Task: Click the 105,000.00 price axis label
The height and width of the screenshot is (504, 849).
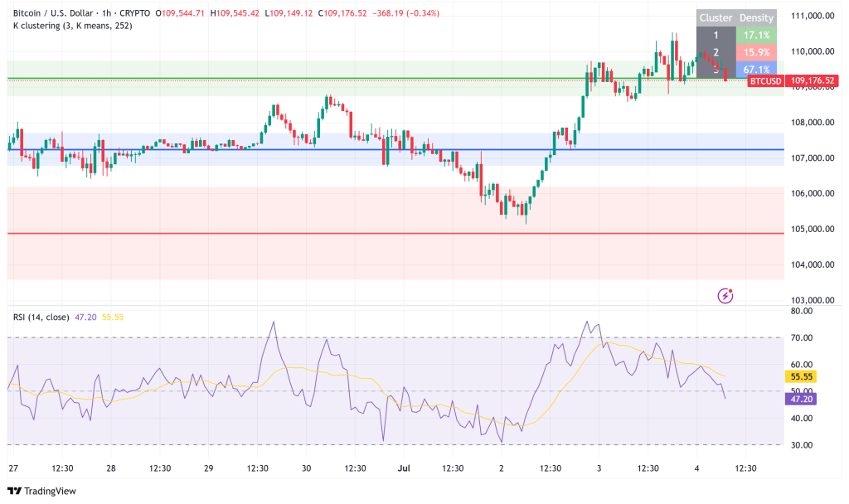Action: click(x=813, y=229)
